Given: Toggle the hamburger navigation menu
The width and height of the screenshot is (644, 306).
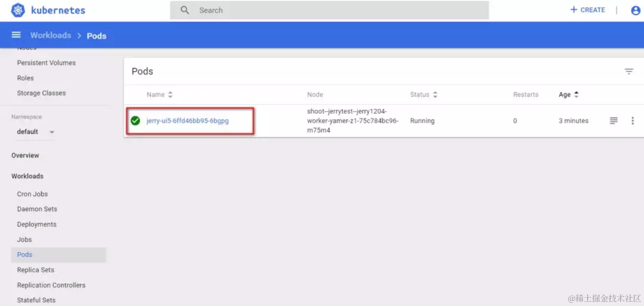Looking at the screenshot, I should click(16, 35).
